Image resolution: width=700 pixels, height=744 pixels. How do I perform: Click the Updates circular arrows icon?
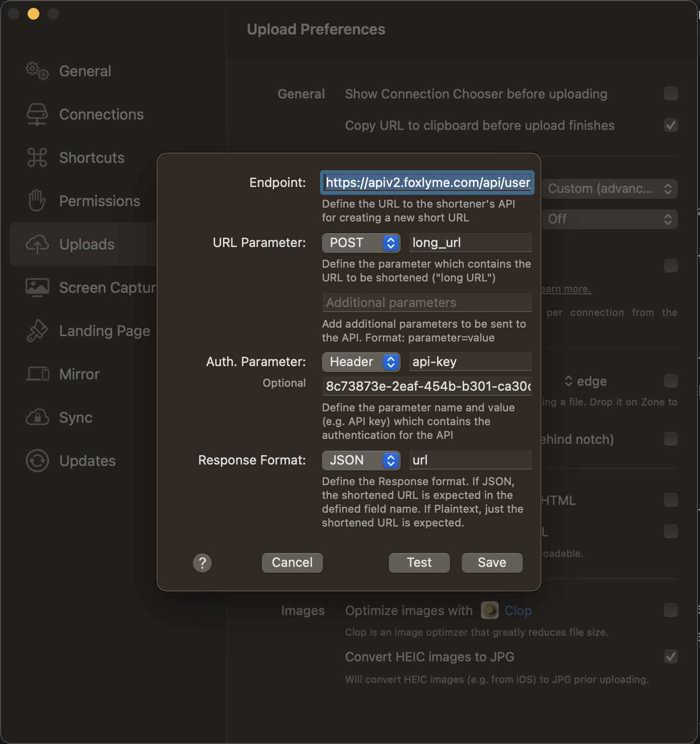[37, 461]
